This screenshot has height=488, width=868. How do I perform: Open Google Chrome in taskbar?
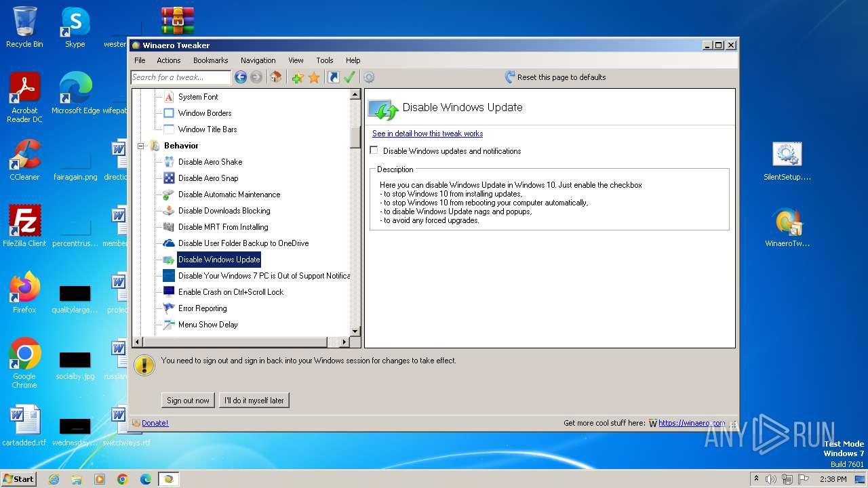(122, 479)
